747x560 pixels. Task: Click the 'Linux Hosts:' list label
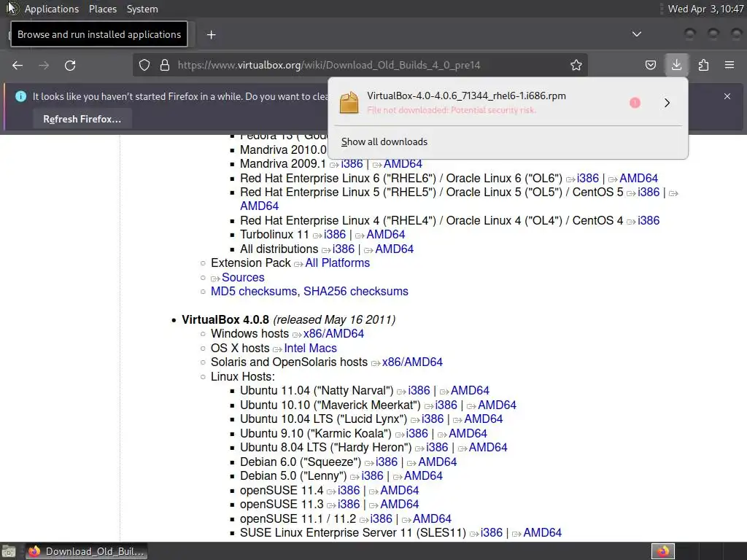243,376
